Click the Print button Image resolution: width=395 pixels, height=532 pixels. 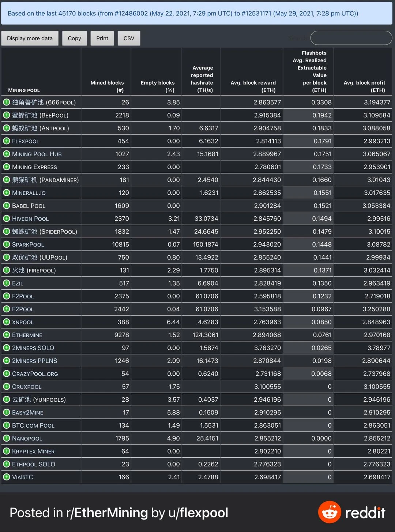click(x=102, y=38)
